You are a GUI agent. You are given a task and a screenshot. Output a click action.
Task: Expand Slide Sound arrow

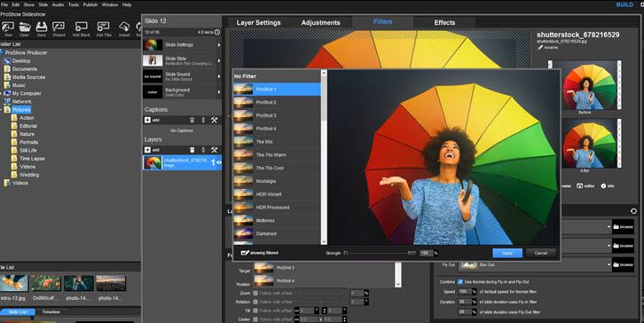[219, 76]
